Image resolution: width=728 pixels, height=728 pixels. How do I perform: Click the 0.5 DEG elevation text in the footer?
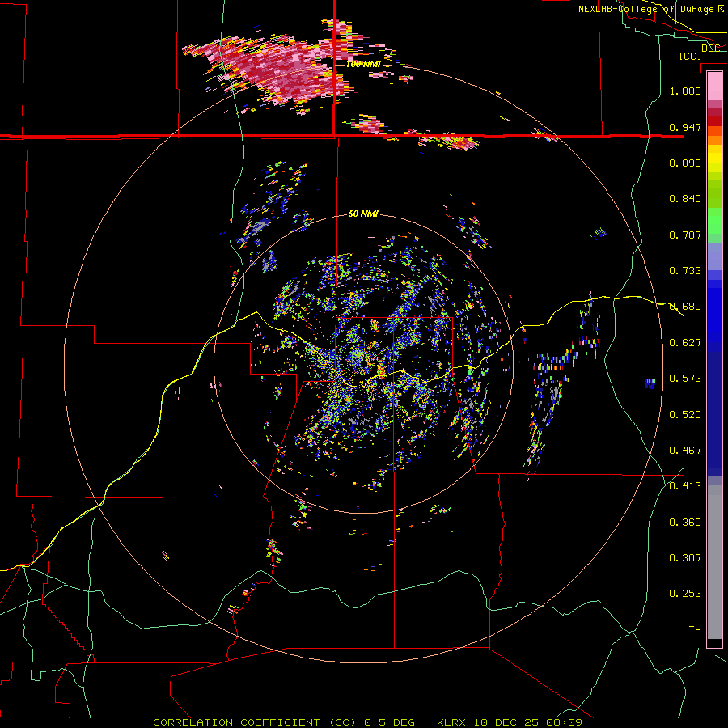click(x=389, y=722)
